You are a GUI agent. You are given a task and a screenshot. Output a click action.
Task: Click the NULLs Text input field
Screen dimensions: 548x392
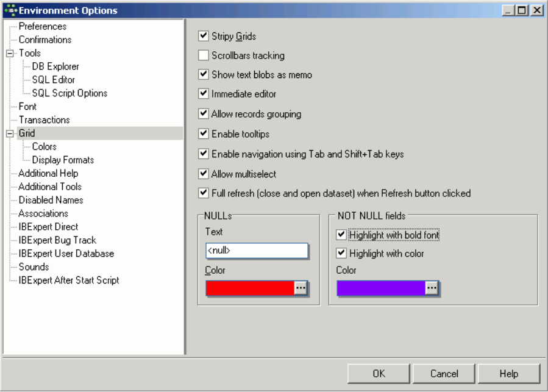pyautogui.click(x=257, y=251)
